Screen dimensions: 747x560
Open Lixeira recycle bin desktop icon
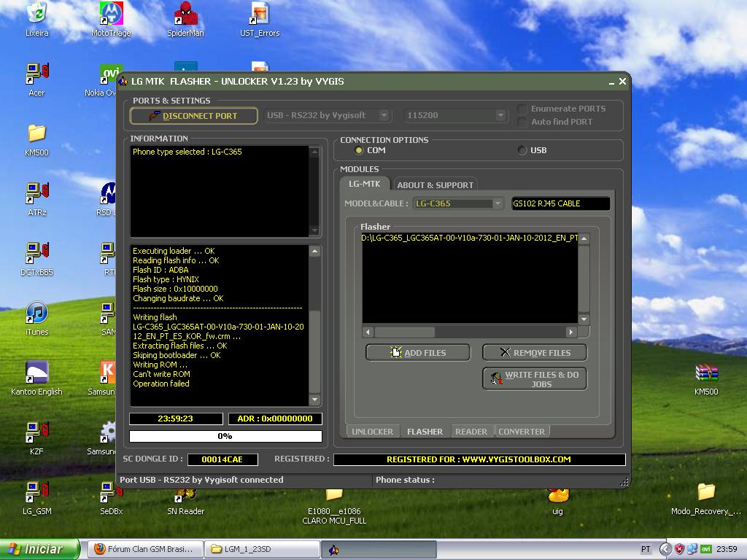pos(36,19)
